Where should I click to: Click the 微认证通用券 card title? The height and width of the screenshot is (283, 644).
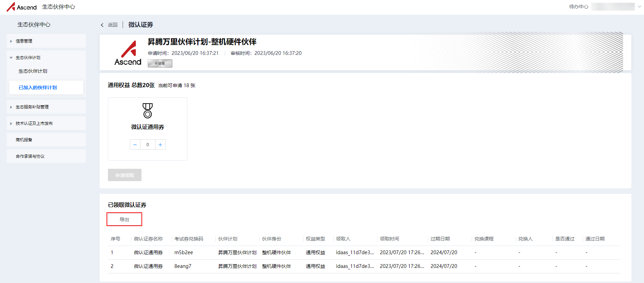pos(148,127)
